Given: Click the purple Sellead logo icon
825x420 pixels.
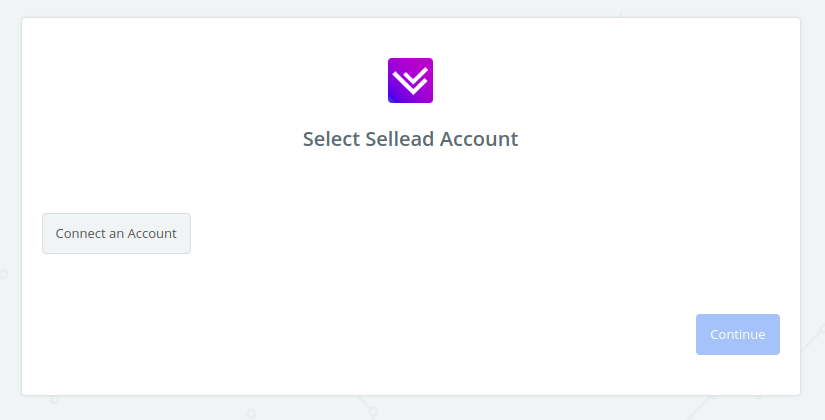Looking at the screenshot, I should tap(410, 81).
